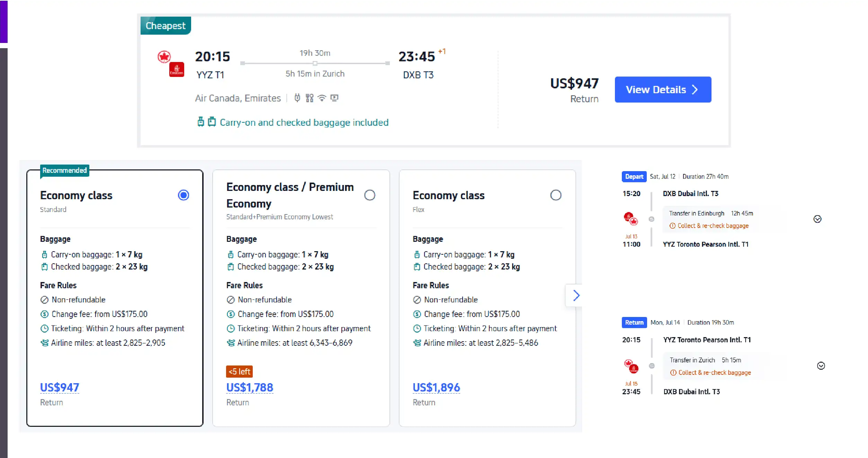
Task: Expand the return flight Zurich transfer details
Action: [x=821, y=366]
